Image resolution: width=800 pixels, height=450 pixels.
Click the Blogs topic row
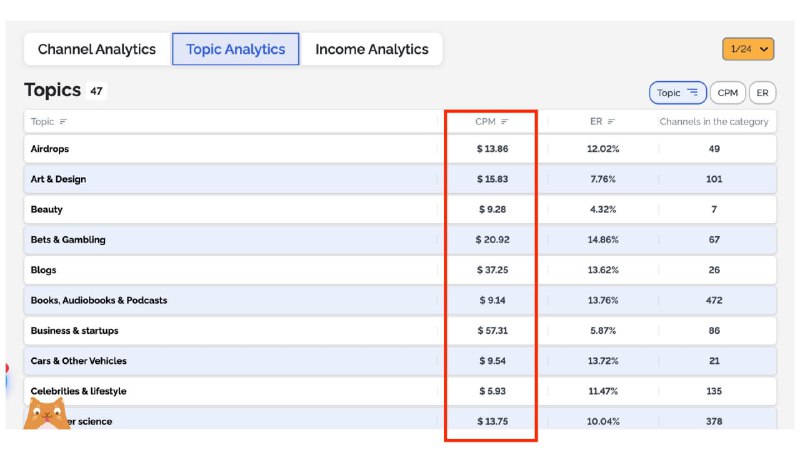click(x=44, y=270)
